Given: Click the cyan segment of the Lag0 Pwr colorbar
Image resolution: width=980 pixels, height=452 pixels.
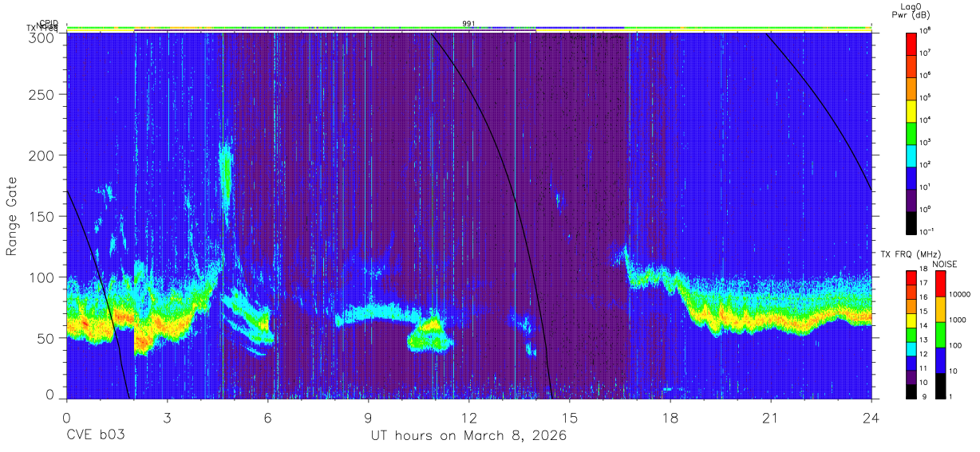Looking at the screenshot, I should (x=911, y=155).
